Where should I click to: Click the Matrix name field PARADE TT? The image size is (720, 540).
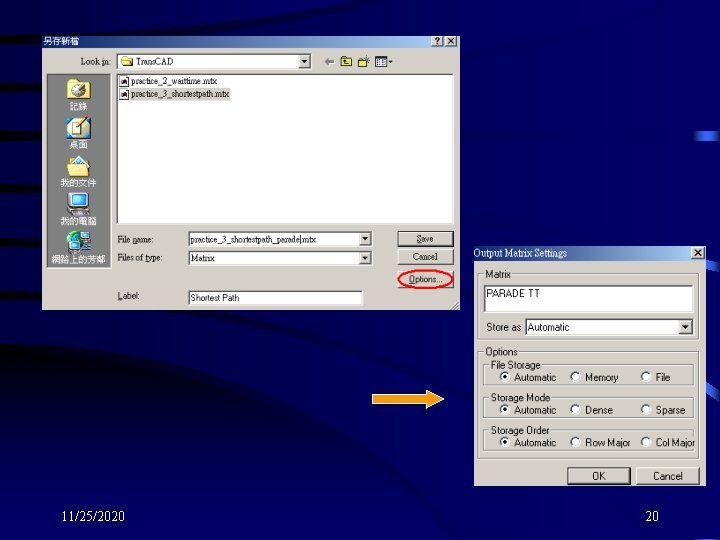[588, 298]
